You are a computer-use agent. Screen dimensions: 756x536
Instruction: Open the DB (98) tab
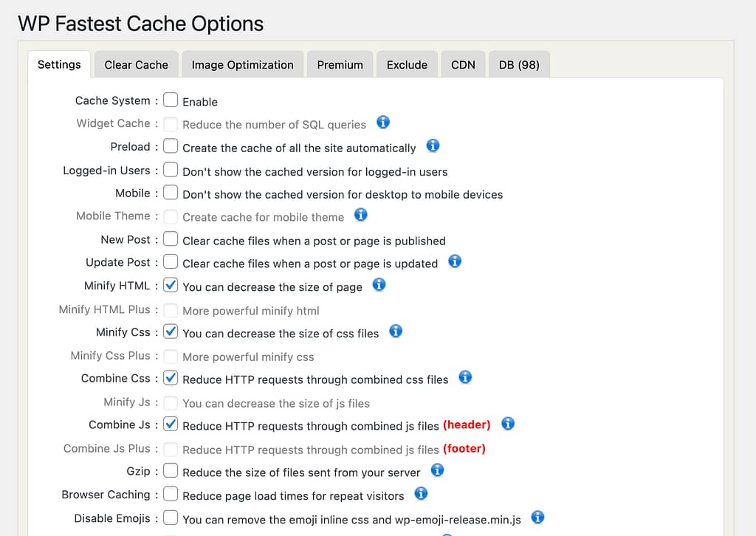[x=519, y=64]
